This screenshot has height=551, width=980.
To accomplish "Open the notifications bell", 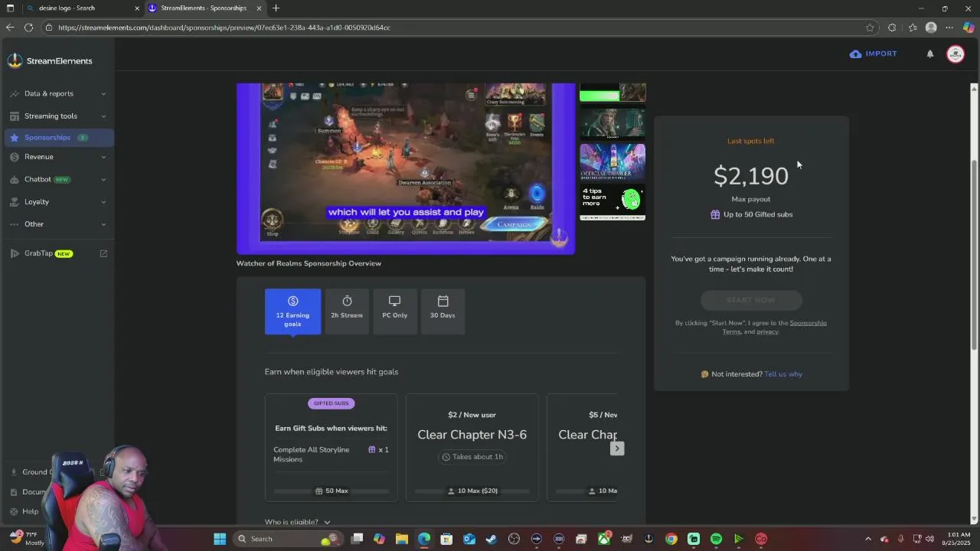I will coord(930,54).
